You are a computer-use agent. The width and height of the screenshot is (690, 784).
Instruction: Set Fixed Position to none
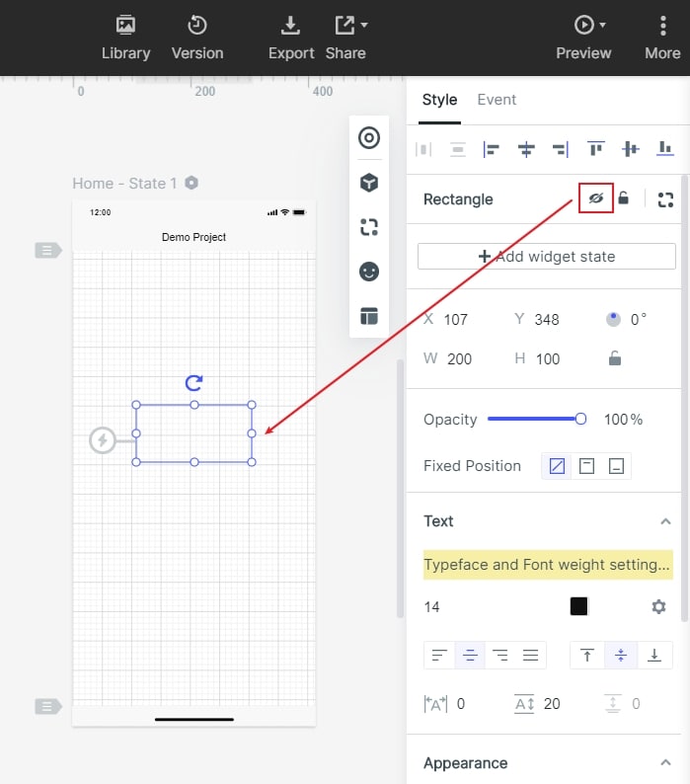(x=557, y=466)
